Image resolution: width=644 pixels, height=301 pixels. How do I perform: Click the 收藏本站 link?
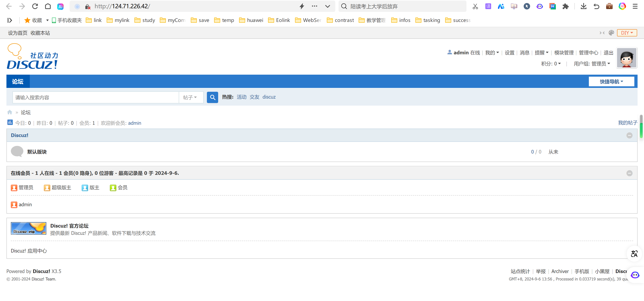(40, 33)
